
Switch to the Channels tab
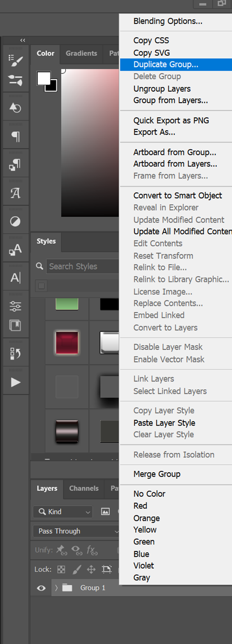(x=84, y=488)
